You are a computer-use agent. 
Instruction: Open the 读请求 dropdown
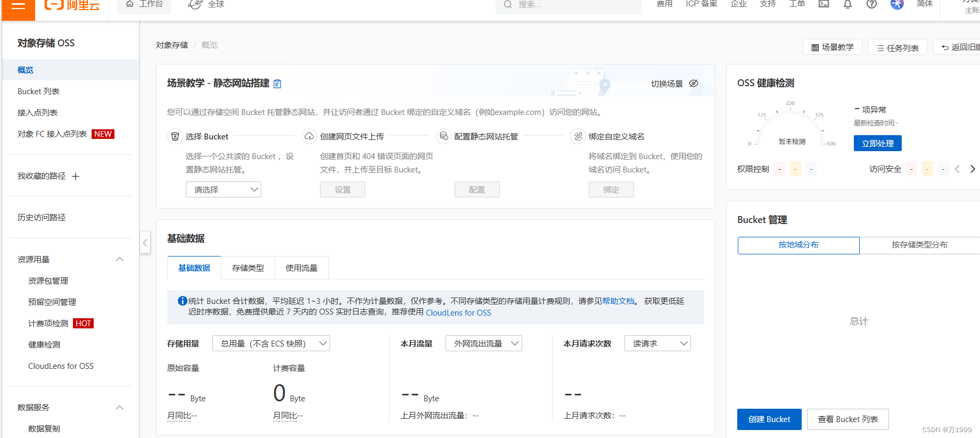click(x=657, y=343)
